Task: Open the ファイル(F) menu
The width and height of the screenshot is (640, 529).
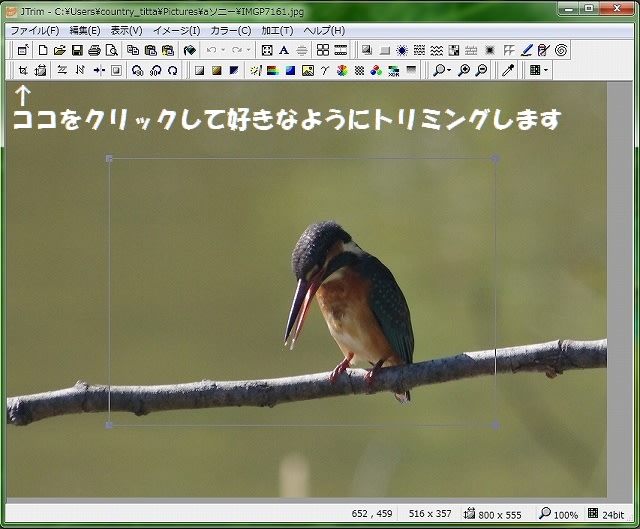Action: (35, 31)
